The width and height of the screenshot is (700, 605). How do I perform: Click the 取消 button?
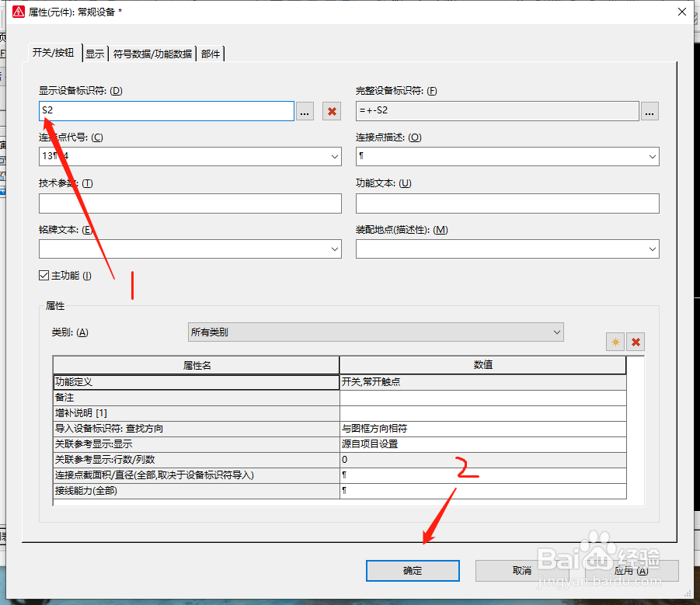pyautogui.click(x=522, y=571)
